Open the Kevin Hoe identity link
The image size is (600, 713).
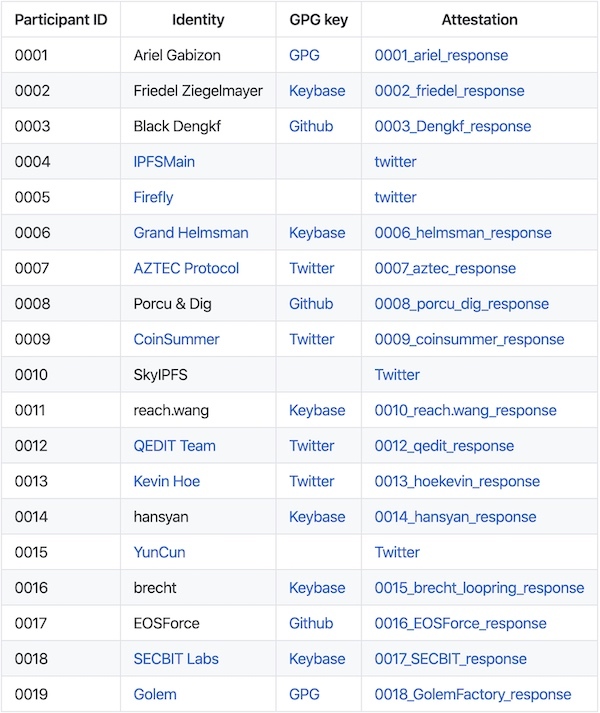pyautogui.click(x=166, y=481)
